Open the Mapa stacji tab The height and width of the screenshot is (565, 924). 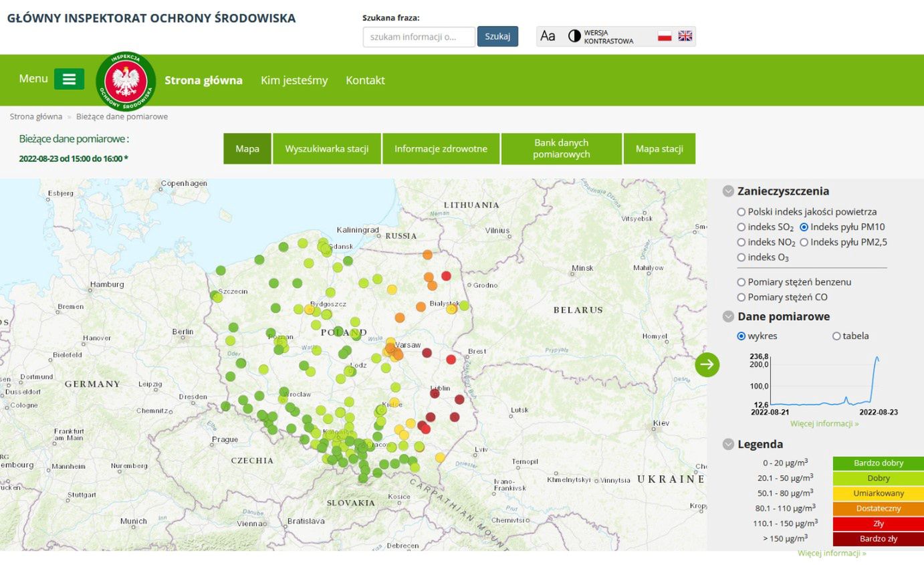[x=659, y=148]
